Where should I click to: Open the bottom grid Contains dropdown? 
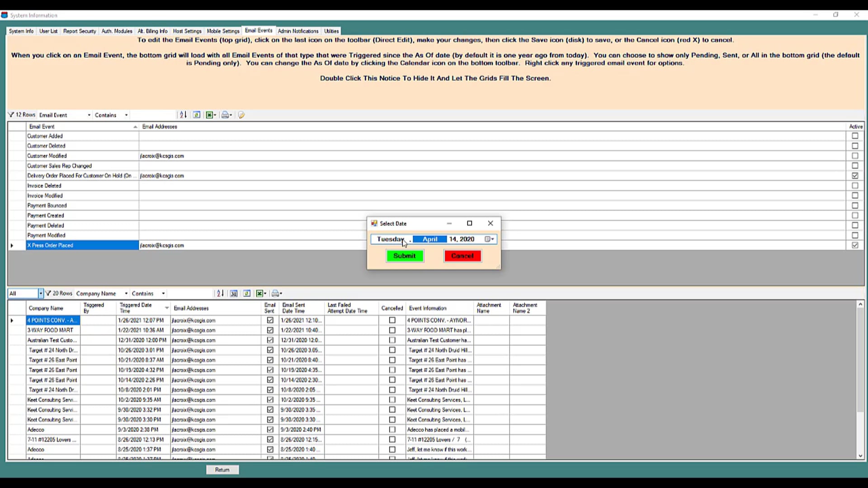tap(163, 294)
